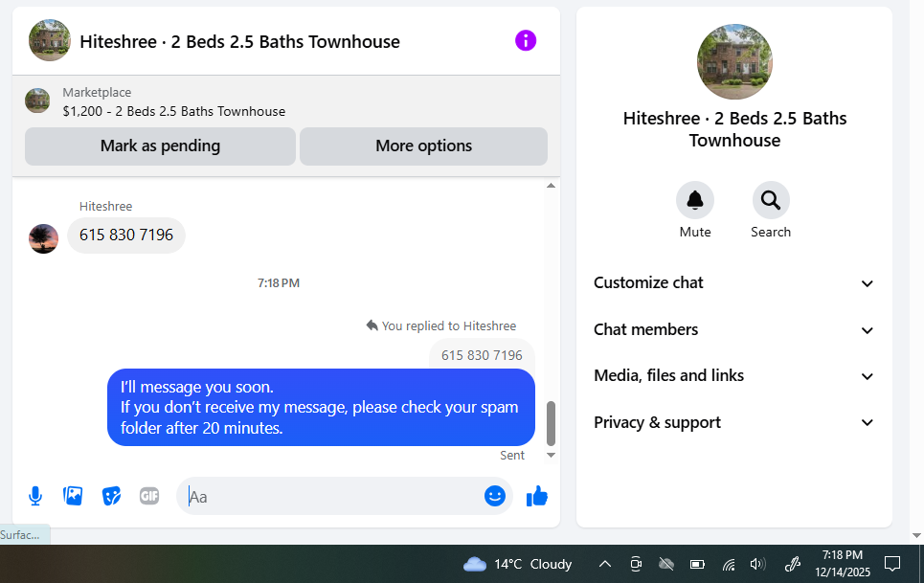
Task: Click the crossed-out cloud sync tray icon
Action: pos(665,564)
